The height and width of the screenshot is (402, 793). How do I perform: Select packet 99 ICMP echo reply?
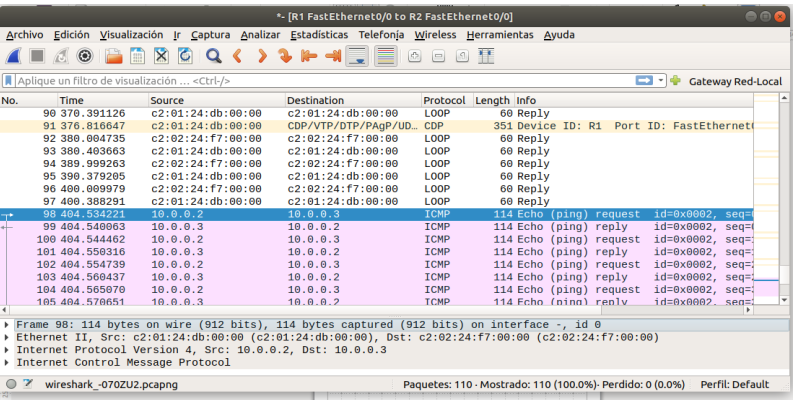pos(376,227)
